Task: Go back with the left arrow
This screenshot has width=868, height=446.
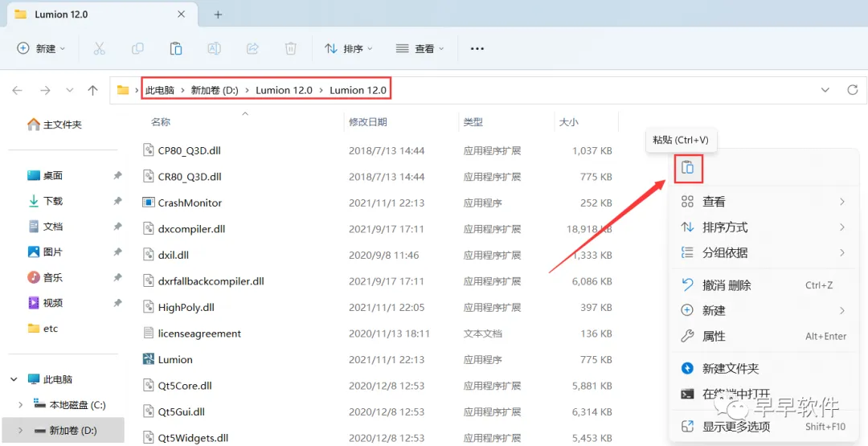Action: pyautogui.click(x=18, y=90)
